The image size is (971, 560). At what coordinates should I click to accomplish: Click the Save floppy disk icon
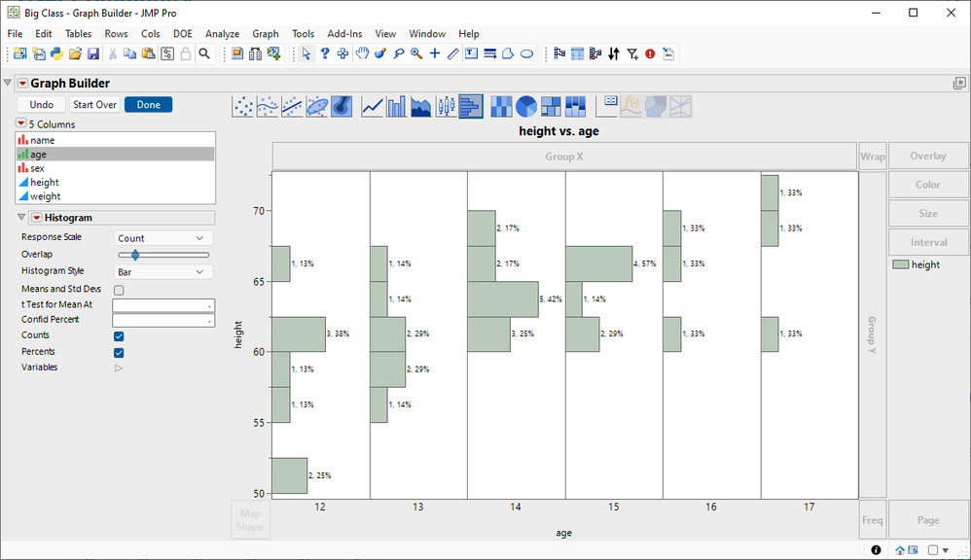(x=93, y=53)
